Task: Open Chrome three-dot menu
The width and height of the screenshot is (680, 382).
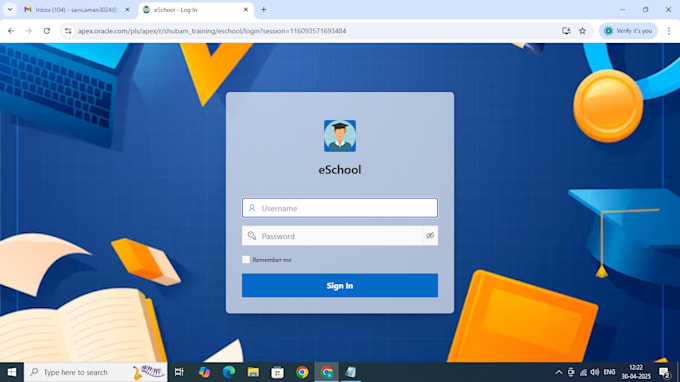Action: coord(669,31)
